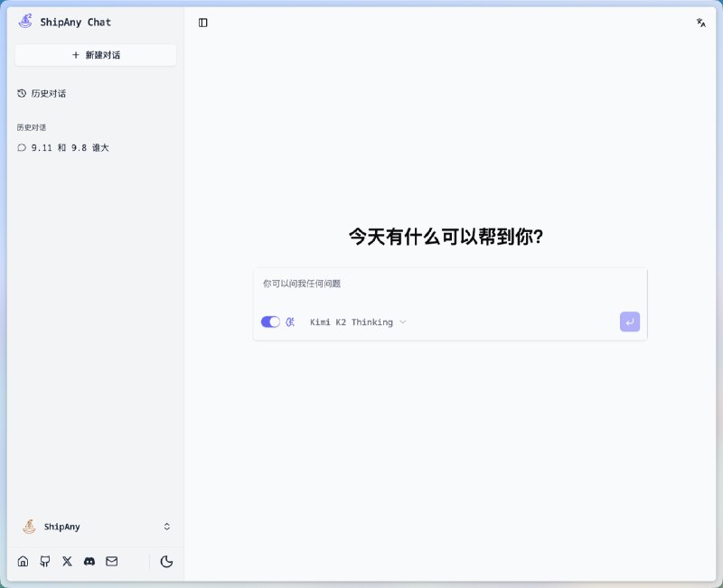Click the email envelope icon

(111, 561)
